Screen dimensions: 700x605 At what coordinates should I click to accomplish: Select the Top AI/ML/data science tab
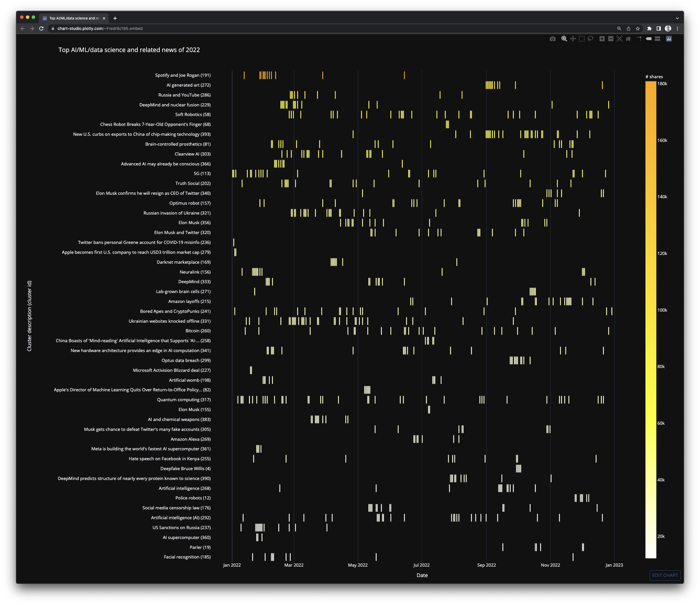(74, 18)
